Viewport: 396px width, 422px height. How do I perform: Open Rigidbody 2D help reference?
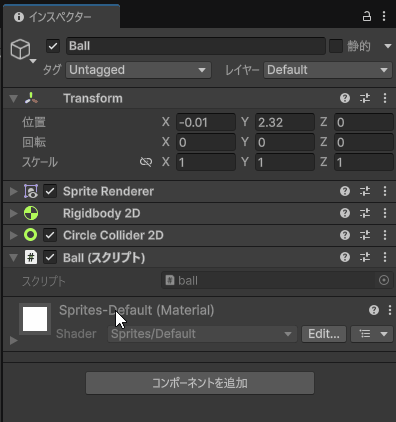345,213
